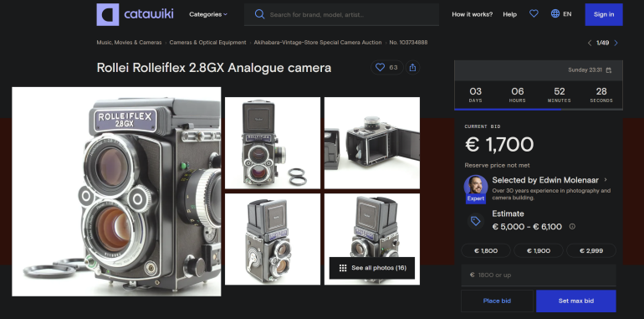Screen dimensions: 644x319
Task: Click the globe language icon
Action: coord(555,13)
